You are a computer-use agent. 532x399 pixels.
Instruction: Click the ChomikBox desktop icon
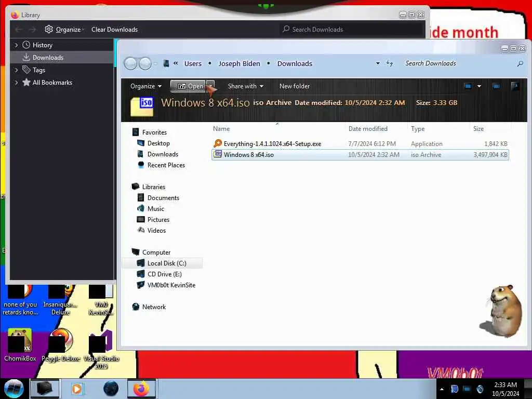coord(20,345)
